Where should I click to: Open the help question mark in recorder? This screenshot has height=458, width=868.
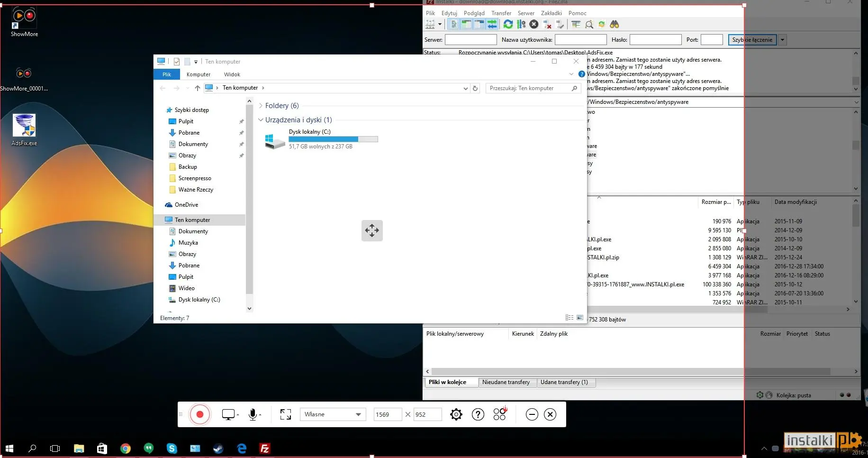tap(478, 414)
